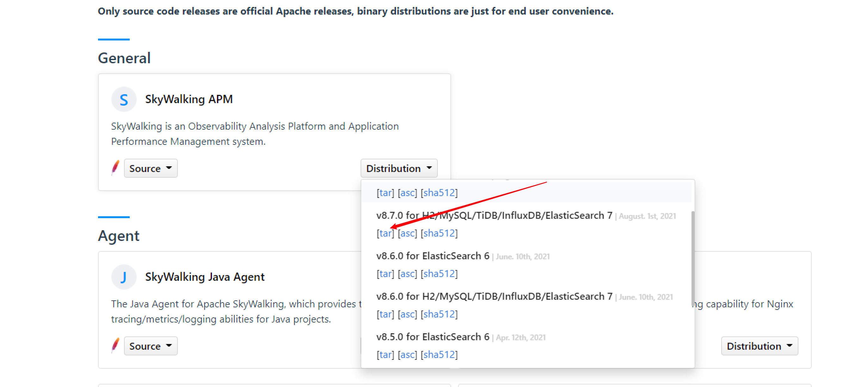The height and width of the screenshot is (387, 868).
Task: Download tar for v8.7.0 ElasticSearch 7
Action: [x=385, y=233]
